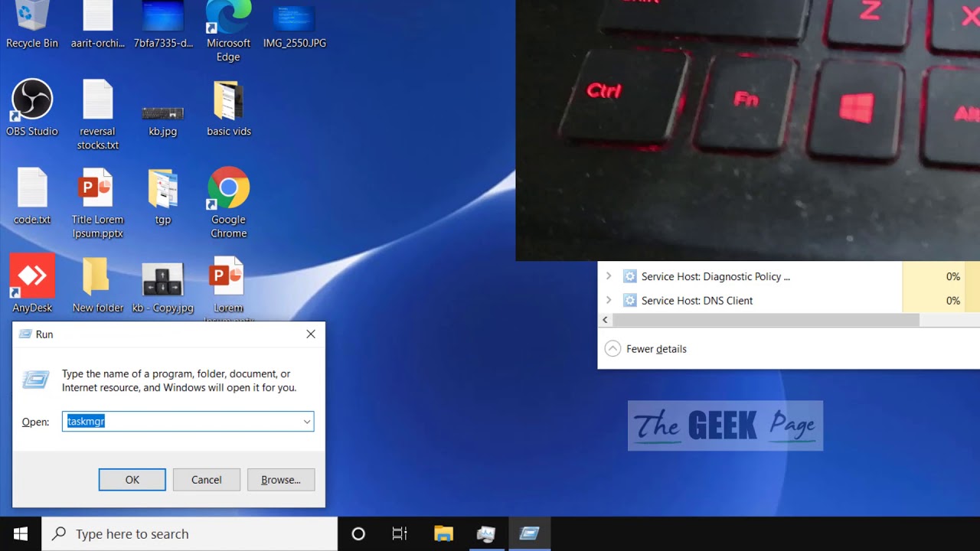Click the Cortana circle taskbar icon
The height and width of the screenshot is (551, 980).
pos(358,534)
